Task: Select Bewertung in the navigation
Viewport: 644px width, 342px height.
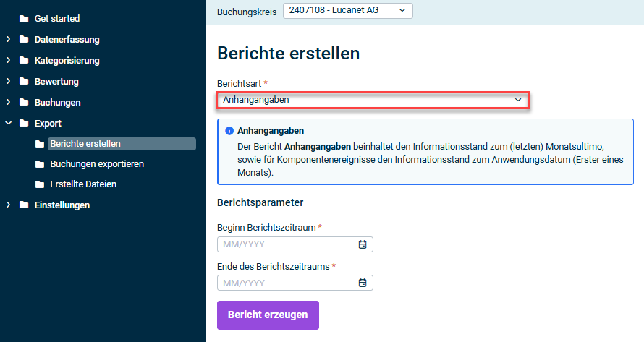Action: 56,81
